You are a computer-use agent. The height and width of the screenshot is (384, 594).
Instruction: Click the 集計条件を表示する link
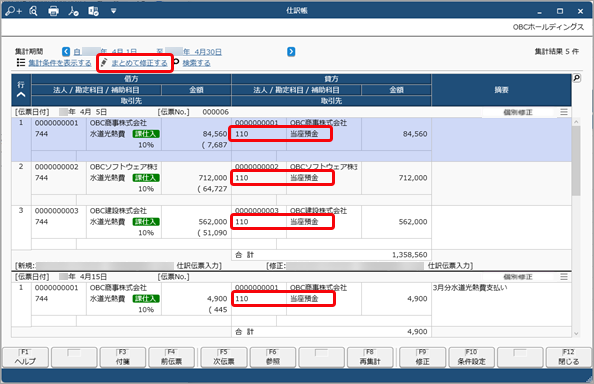[x=60, y=63]
